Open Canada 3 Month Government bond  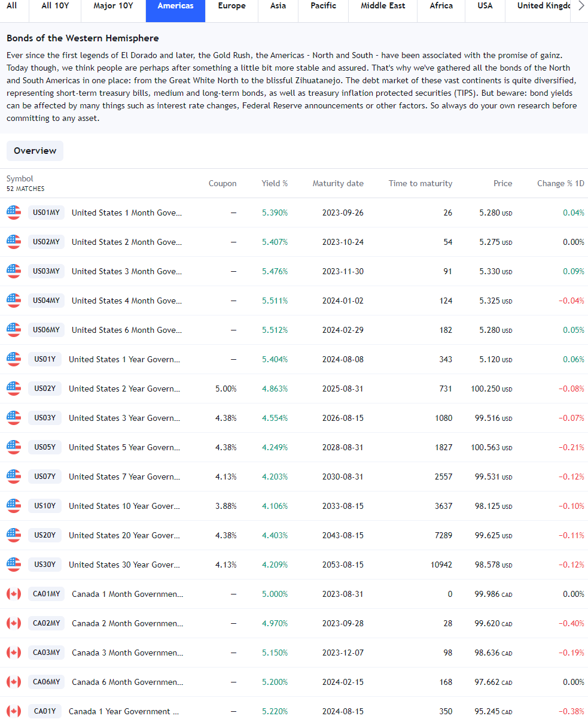pyautogui.click(x=127, y=653)
